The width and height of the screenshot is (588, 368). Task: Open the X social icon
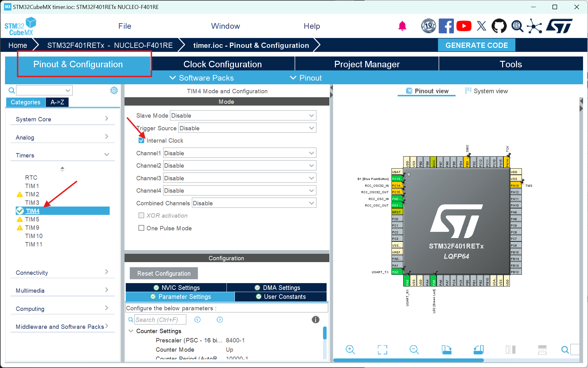coord(481,26)
